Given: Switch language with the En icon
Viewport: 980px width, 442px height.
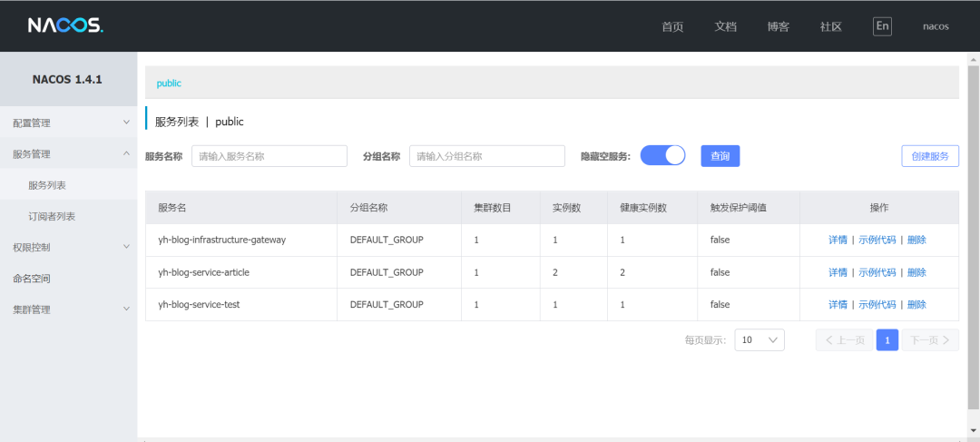Looking at the screenshot, I should [882, 26].
